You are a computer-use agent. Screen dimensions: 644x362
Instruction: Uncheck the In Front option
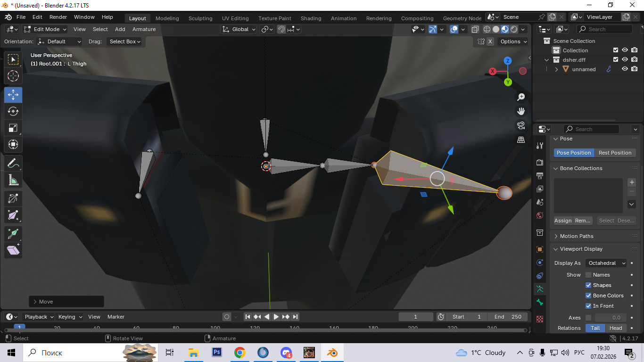(588, 306)
